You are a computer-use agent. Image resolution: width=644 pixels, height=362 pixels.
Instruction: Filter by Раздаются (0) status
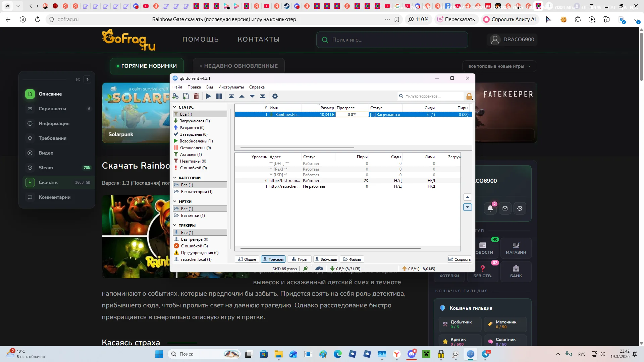click(x=200, y=128)
